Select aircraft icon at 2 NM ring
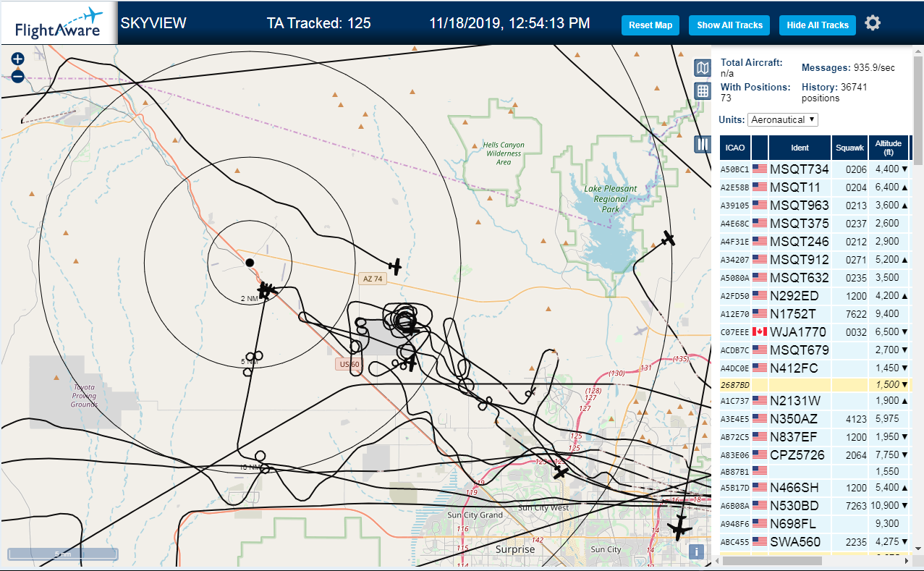The image size is (924, 571). 267,290
